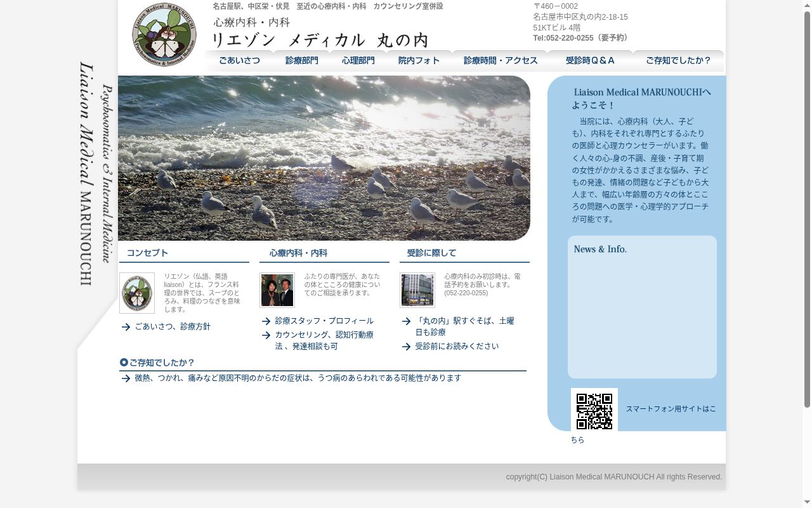Follow the カウンセリング、認知行動療法 link
This screenshot has width=812, height=508.
pyautogui.click(x=324, y=340)
